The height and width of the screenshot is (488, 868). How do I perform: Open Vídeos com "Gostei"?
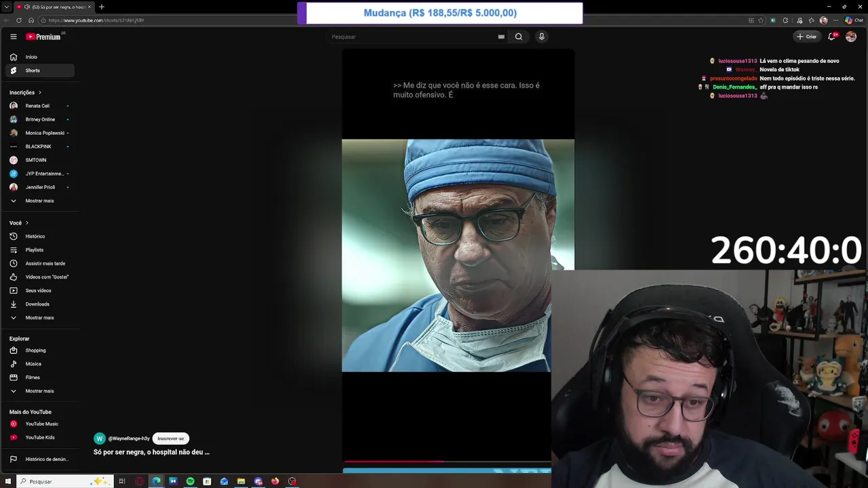pos(40,277)
